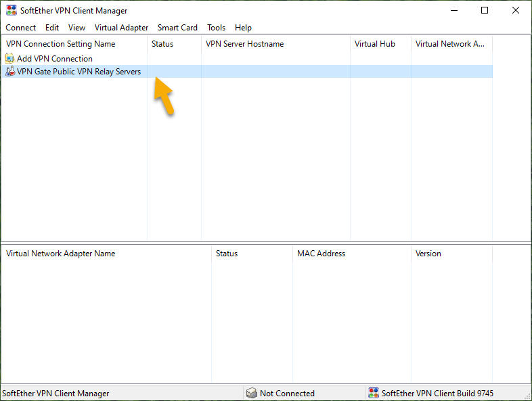Select the Add VPN Connection list entry
Viewport: 532px width, 401px height.
pos(54,59)
